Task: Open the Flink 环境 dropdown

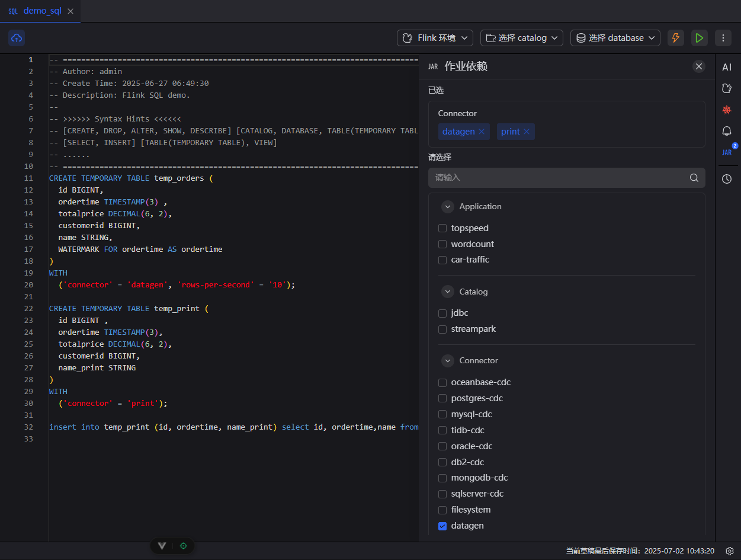Action: coord(435,38)
